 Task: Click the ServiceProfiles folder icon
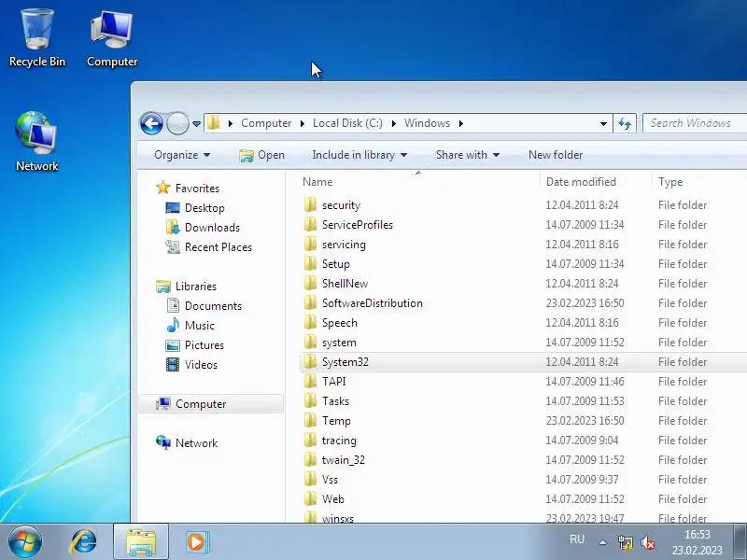310,224
